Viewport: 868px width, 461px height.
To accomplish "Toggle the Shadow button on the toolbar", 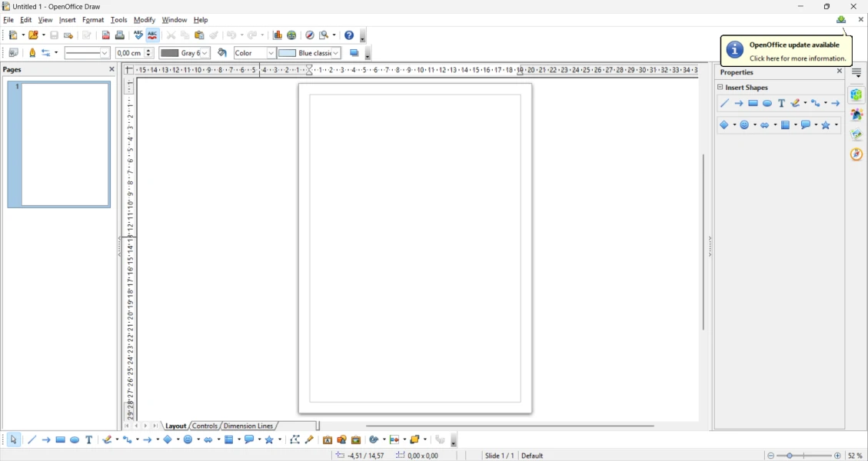I will click(354, 53).
